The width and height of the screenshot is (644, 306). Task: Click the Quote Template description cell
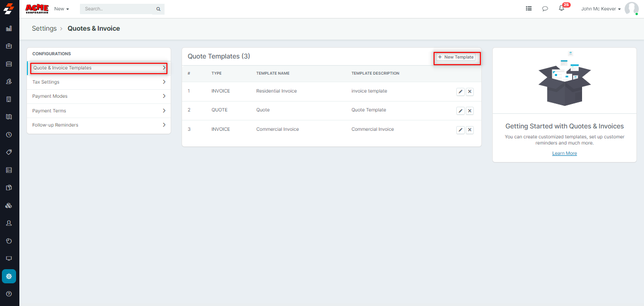pos(369,110)
